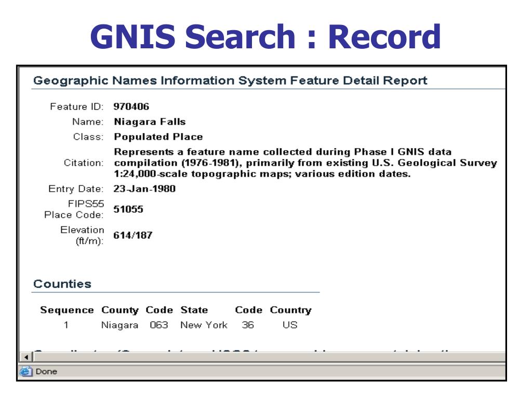Click the horizontal scrollbar track
The height and width of the screenshot is (399, 532).
tap(269, 357)
